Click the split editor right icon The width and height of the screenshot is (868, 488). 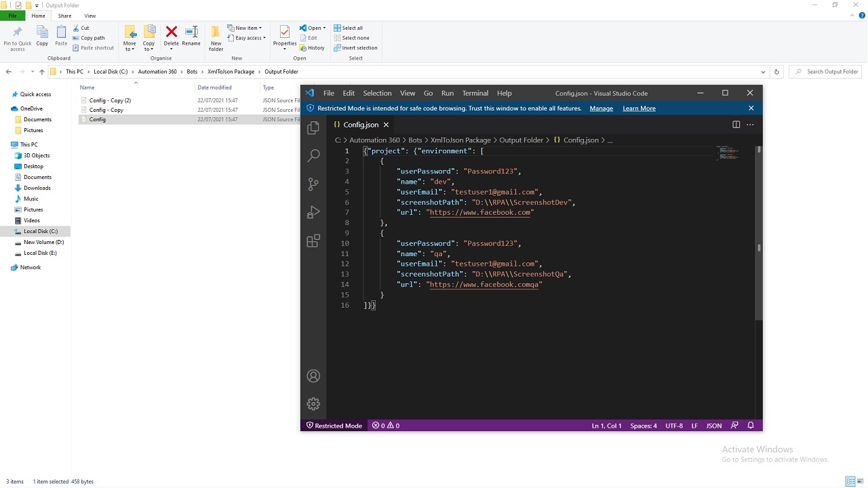[x=736, y=125]
